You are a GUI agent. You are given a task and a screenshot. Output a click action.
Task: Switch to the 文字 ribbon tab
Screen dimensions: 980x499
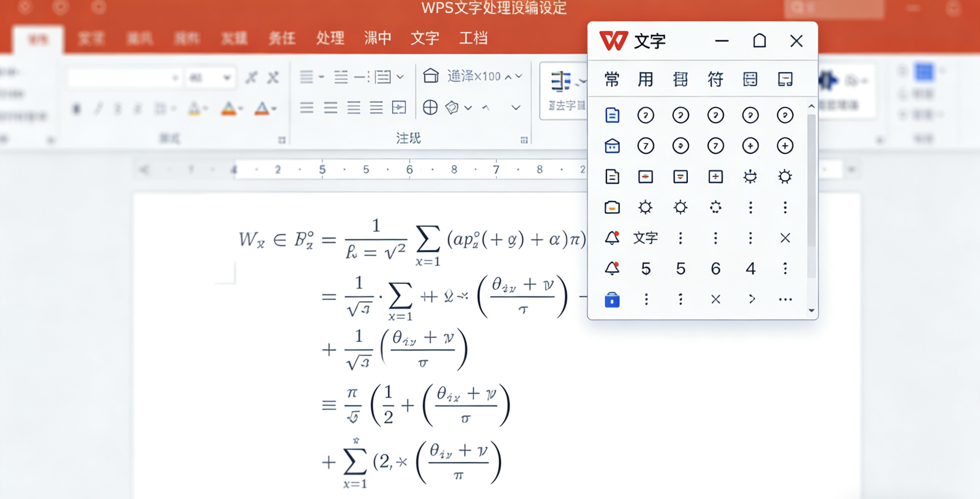click(425, 38)
